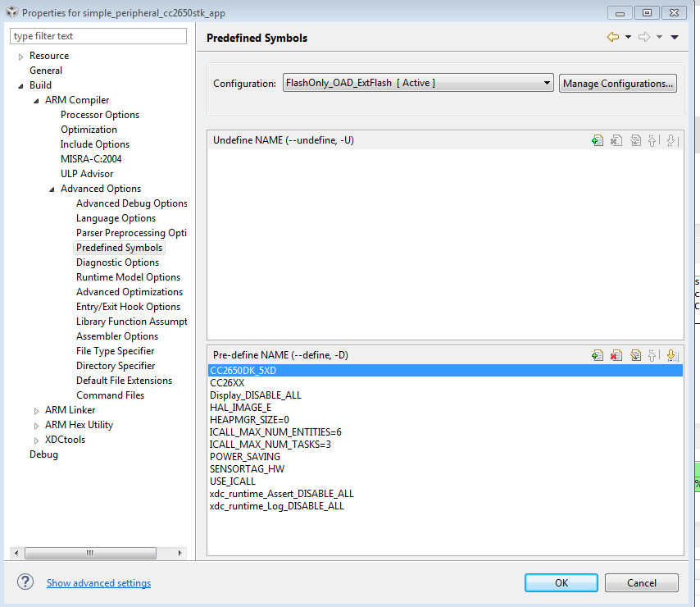This screenshot has width=700, height=607.
Task: Open the help question mark icon
Action: (x=25, y=582)
